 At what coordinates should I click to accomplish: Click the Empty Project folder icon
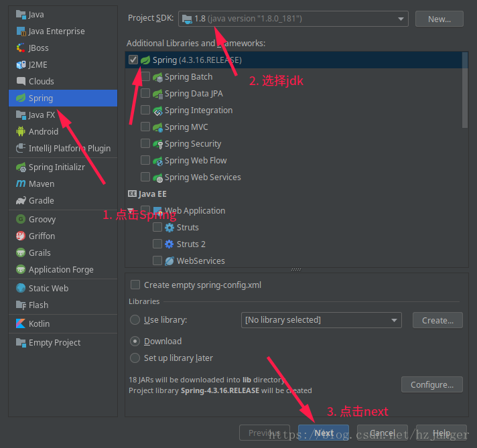point(21,342)
